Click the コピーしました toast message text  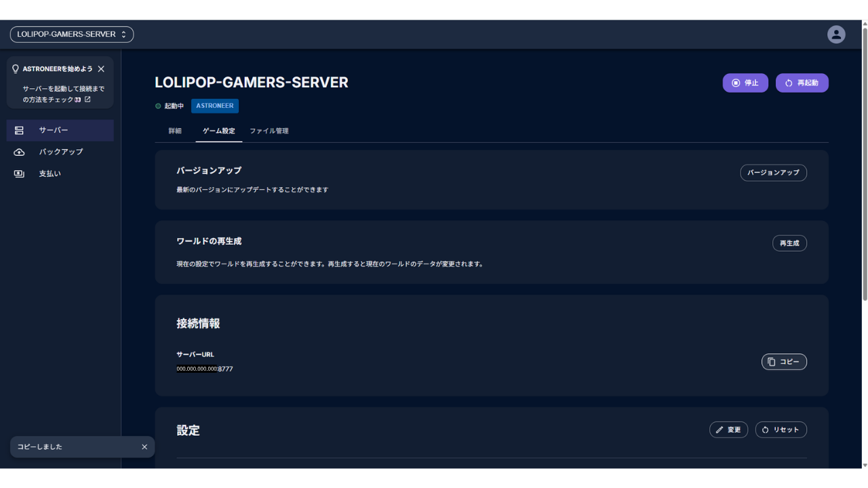pos(39,447)
